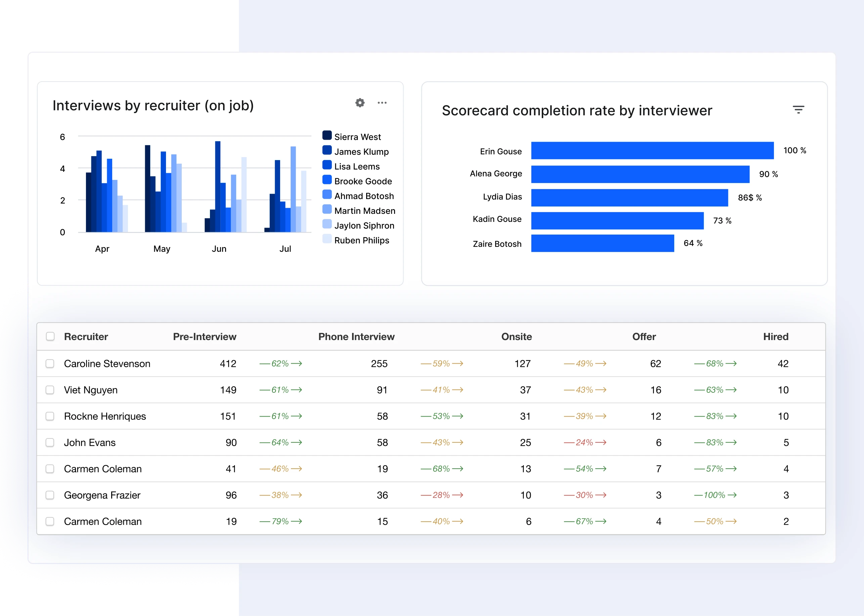Click the Lydia Dias completion bar
The image size is (864, 616).
point(630,198)
